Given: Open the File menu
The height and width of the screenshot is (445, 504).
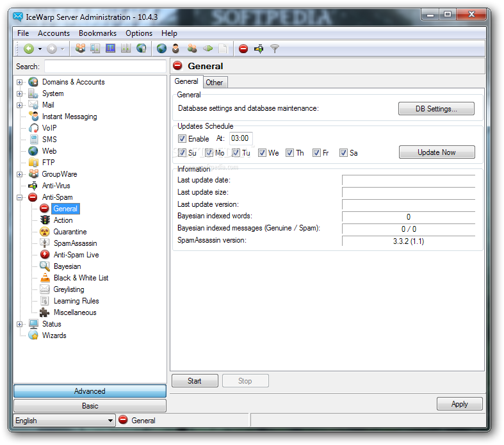Looking at the screenshot, I should pyautogui.click(x=23, y=33).
